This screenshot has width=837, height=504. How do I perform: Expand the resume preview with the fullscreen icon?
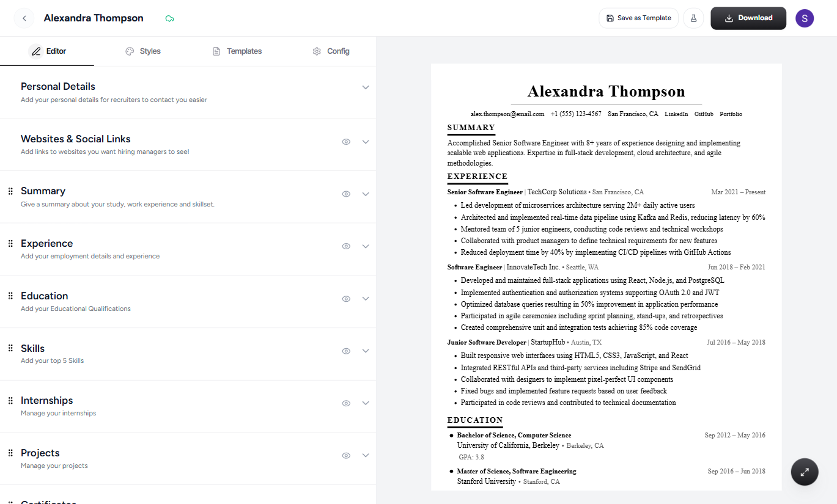pos(804,472)
